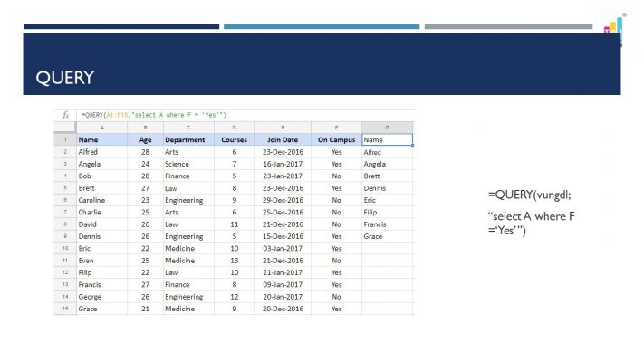Screen dimensions: 644x362
Task: Click the Department header cell
Action: [185, 140]
